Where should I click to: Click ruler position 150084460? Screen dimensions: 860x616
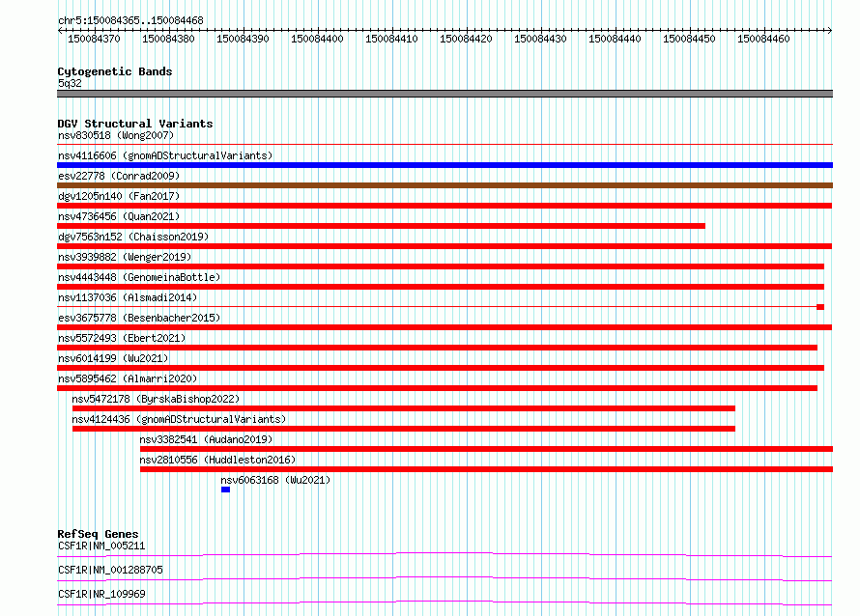tap(763, 39)
